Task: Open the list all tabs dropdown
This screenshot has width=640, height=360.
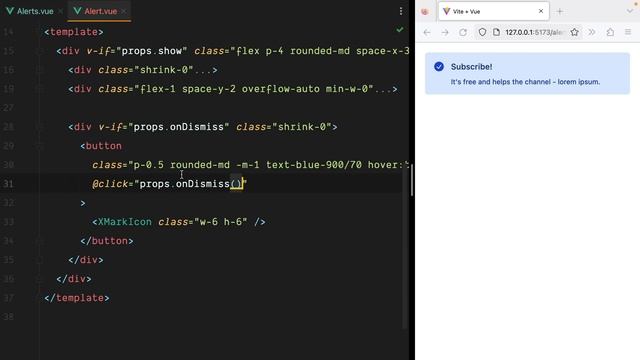Action: point(630,11)
